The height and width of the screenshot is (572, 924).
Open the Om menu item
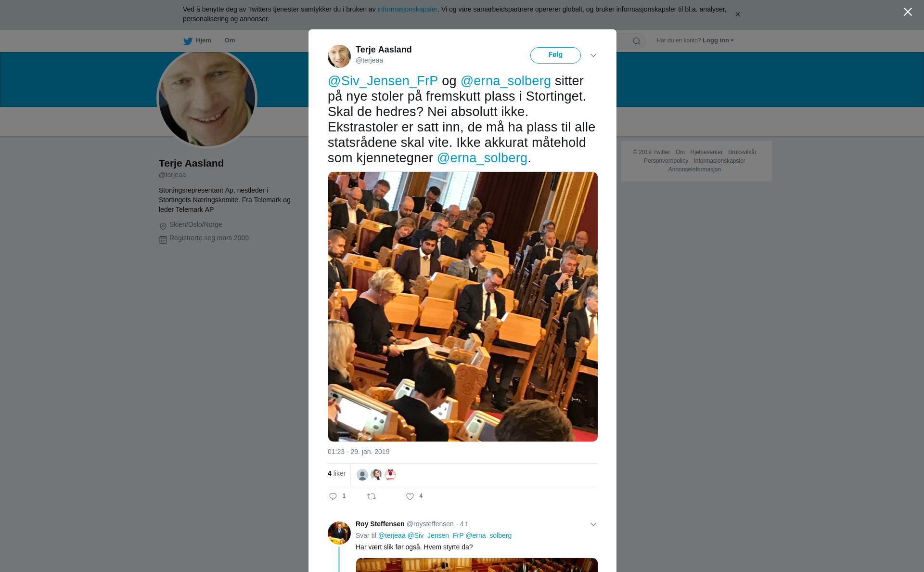pos(230,40)
